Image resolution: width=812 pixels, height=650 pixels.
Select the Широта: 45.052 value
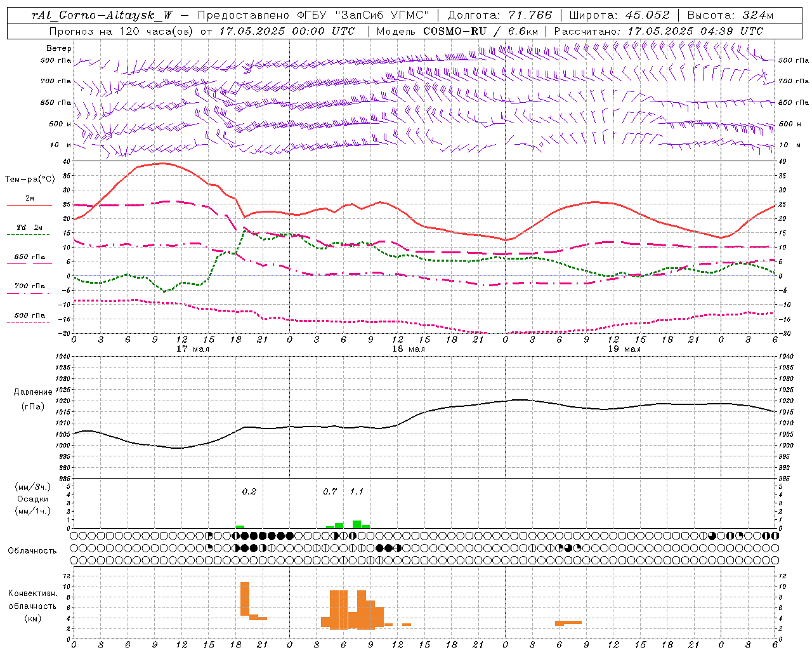(x=619, y=16)
